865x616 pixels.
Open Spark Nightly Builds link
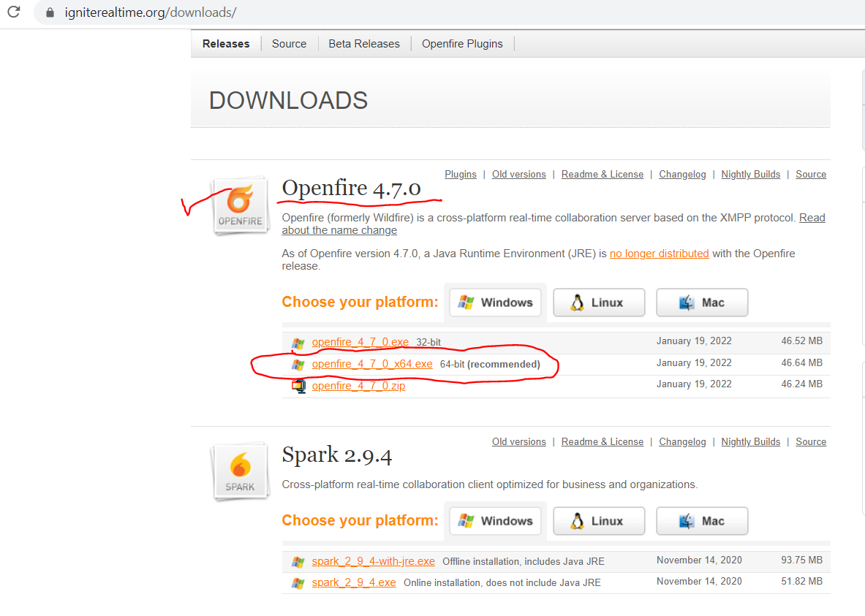pyautogui.click(x=751, y=442)
